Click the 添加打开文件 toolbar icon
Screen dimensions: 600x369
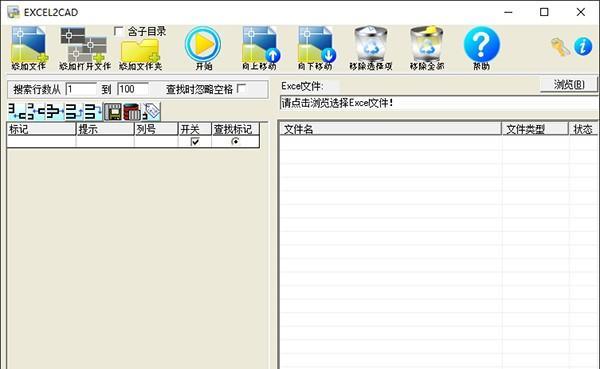coord(85,48)
